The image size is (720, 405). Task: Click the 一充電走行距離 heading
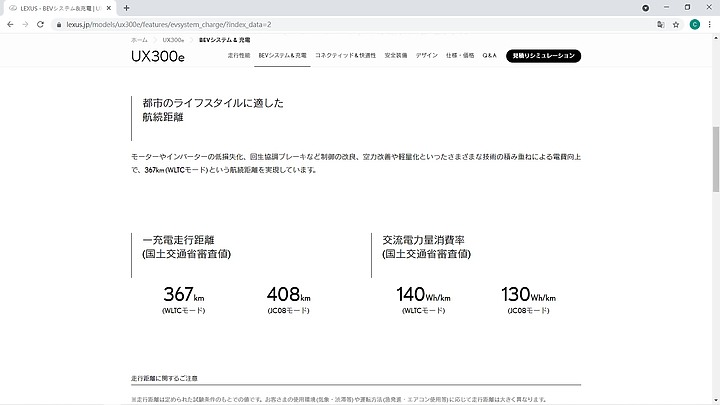pos(178,240)
